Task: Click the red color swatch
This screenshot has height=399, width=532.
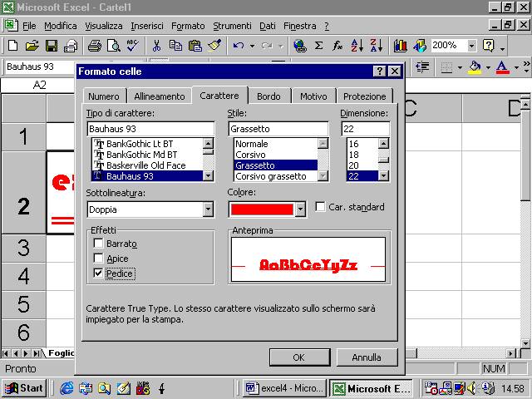Action: (262, 209)
